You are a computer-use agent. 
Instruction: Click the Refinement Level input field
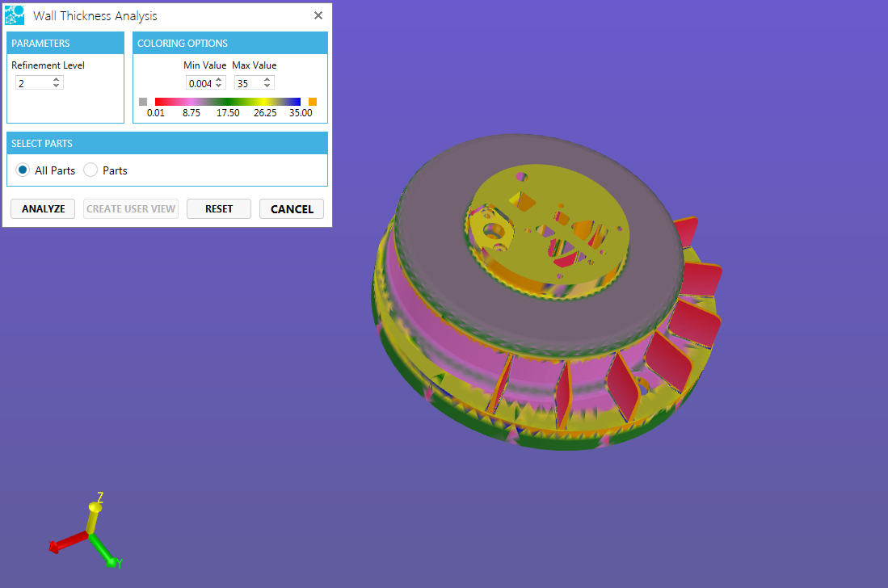[32, 83]
